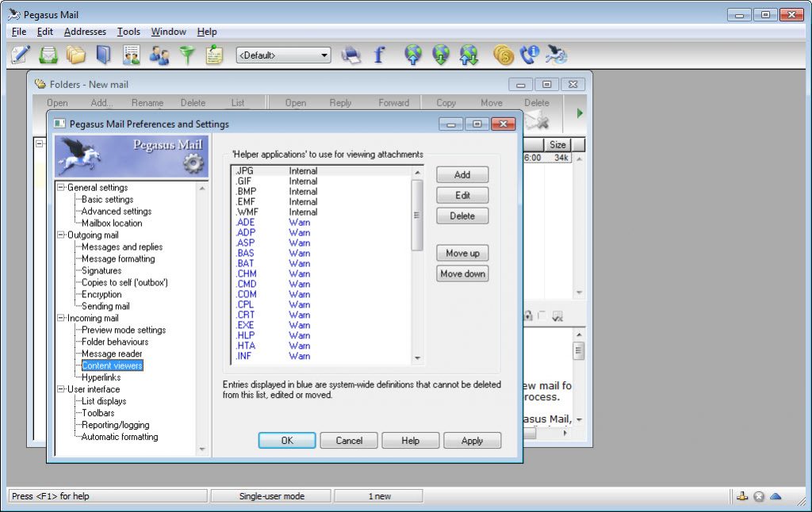Select the .WMF Internal list entry
The image size is (812, 512).
[321, 212]
